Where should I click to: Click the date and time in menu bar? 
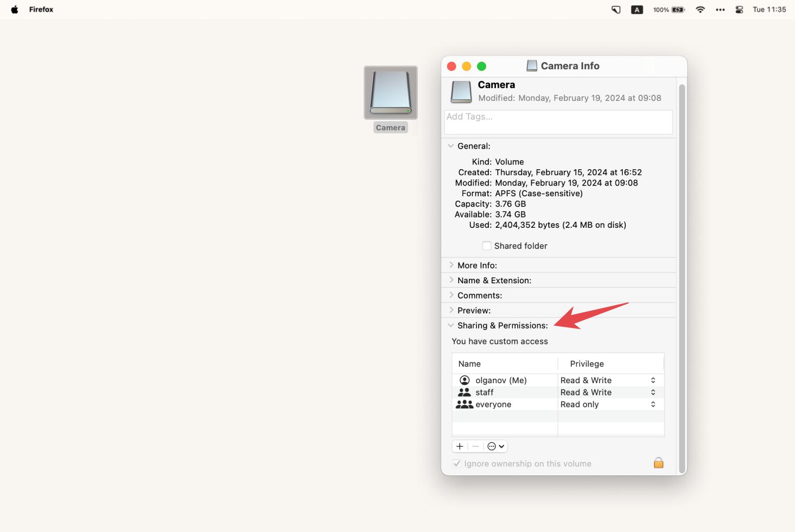coord(769,10)
